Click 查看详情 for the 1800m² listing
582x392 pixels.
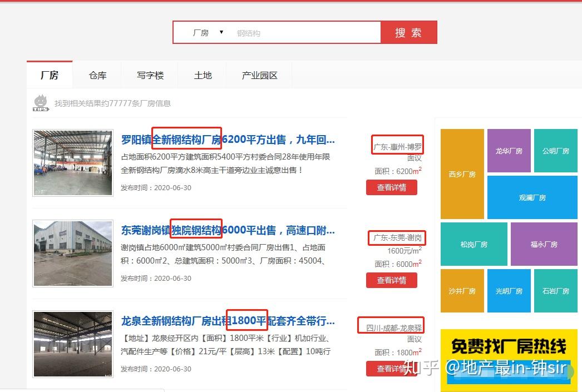391,369
